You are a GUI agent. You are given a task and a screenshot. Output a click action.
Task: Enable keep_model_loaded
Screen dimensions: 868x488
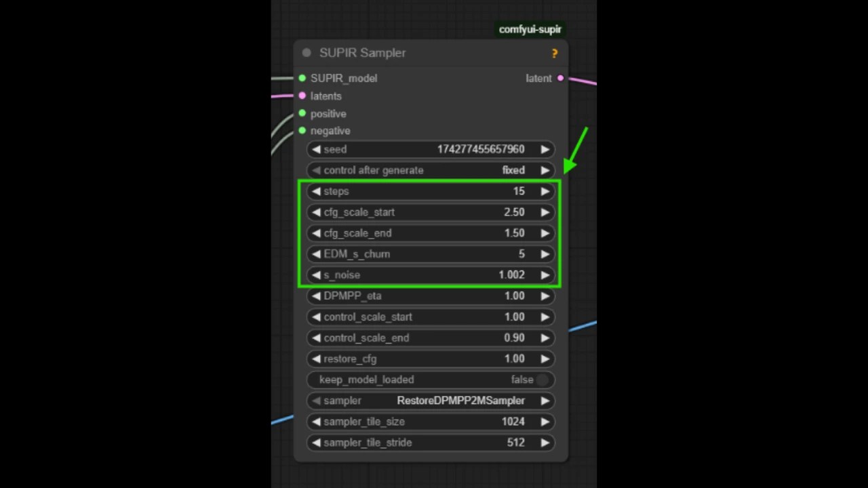click(x=542, y=380)
